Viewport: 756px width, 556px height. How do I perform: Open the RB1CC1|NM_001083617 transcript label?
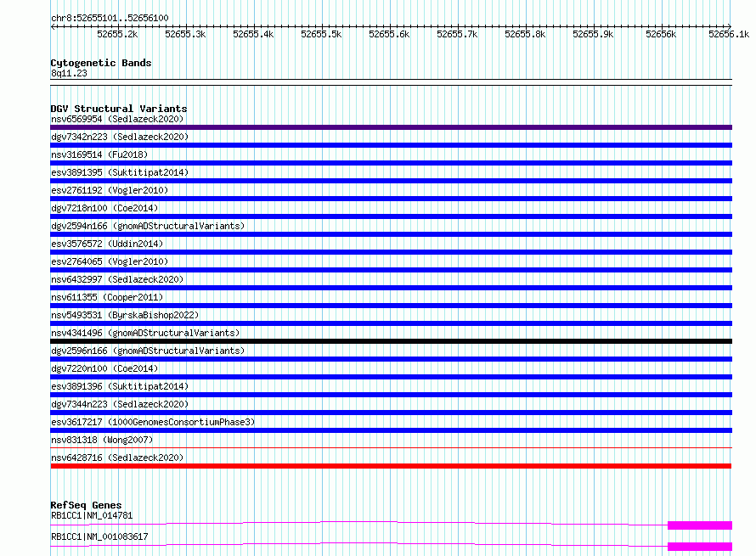(99, 536)
